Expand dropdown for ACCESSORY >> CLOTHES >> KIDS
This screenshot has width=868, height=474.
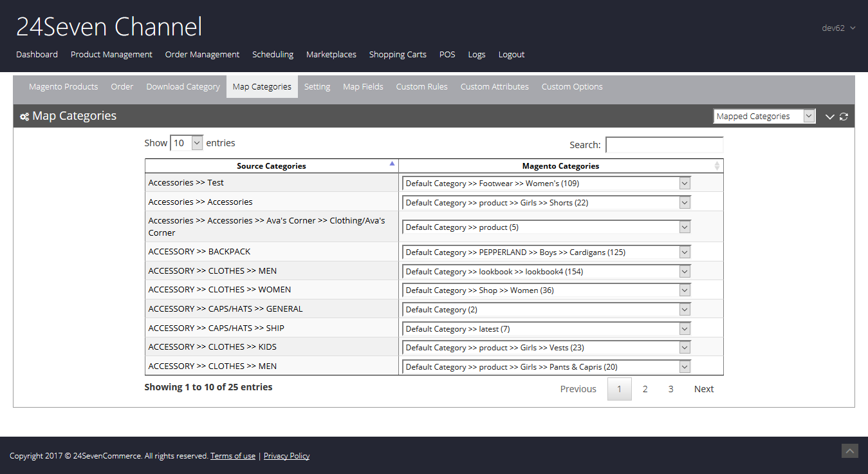(x=546, y=348)
